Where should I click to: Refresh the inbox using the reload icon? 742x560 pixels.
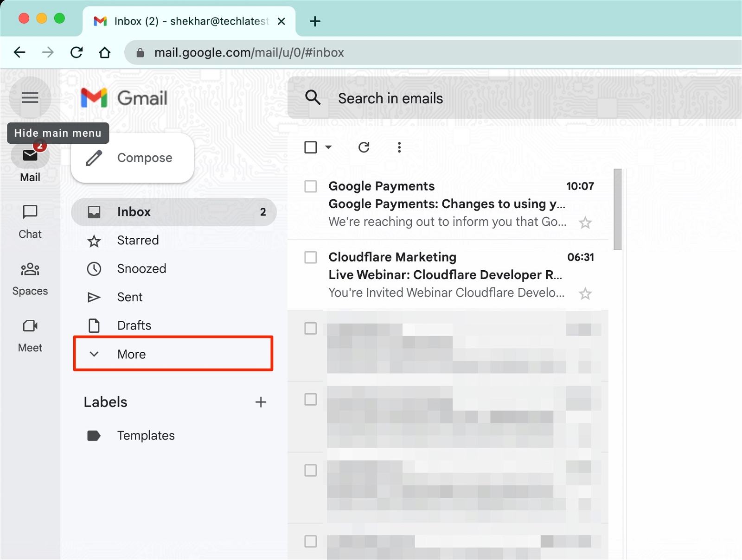tap(364, 147)
